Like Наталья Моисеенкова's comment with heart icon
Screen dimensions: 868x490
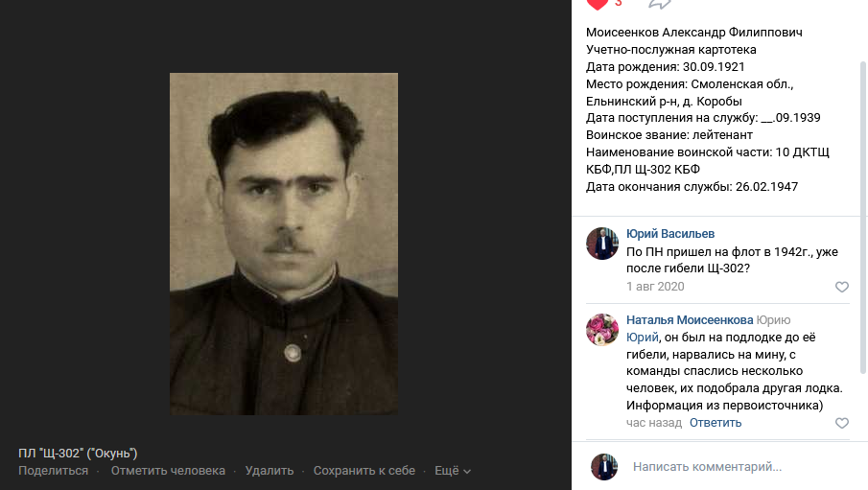point(841,423)
